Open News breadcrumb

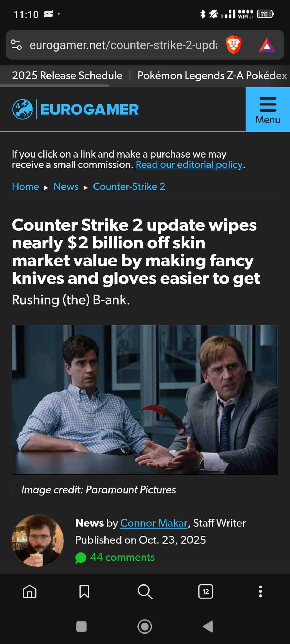click(66, 186)
